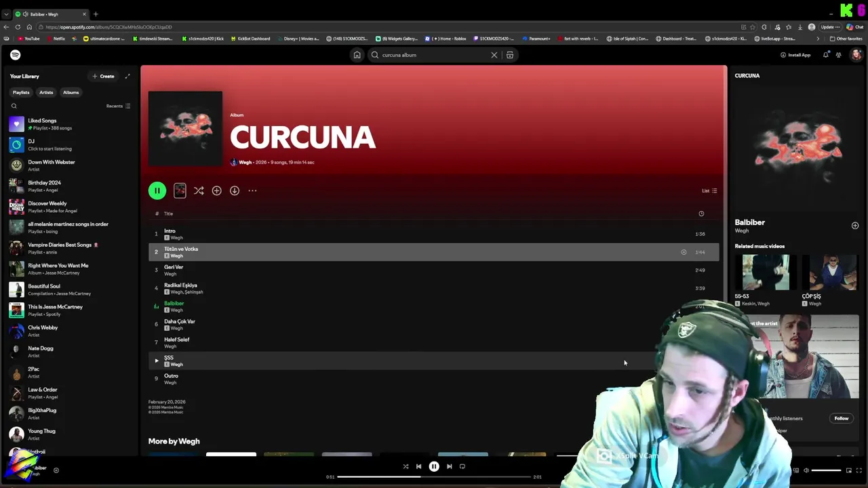The image size is (868, 488).
Task: Pause the album with the green button
Action: pos(157,190)
